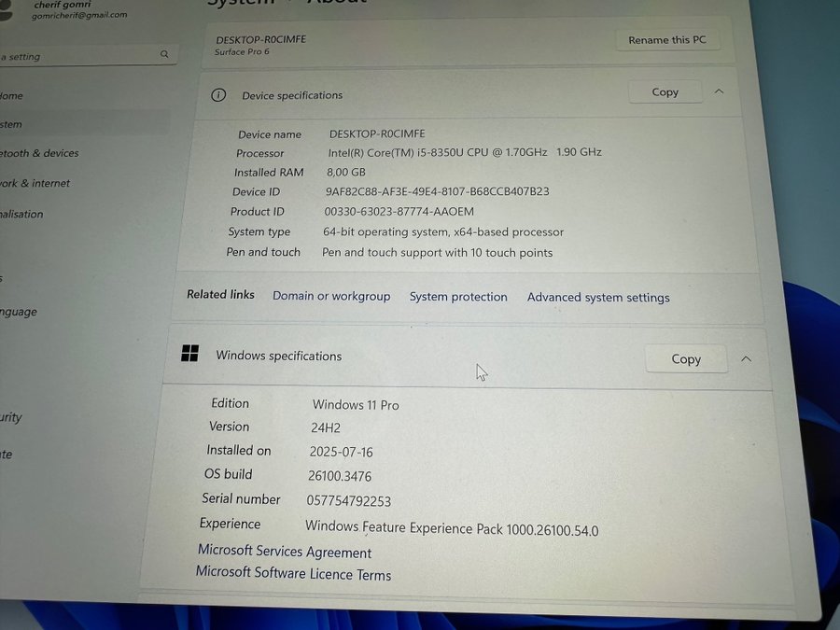Click the Installed RAM label
This screenshot has width=840, height=630.
coord(269,173)
